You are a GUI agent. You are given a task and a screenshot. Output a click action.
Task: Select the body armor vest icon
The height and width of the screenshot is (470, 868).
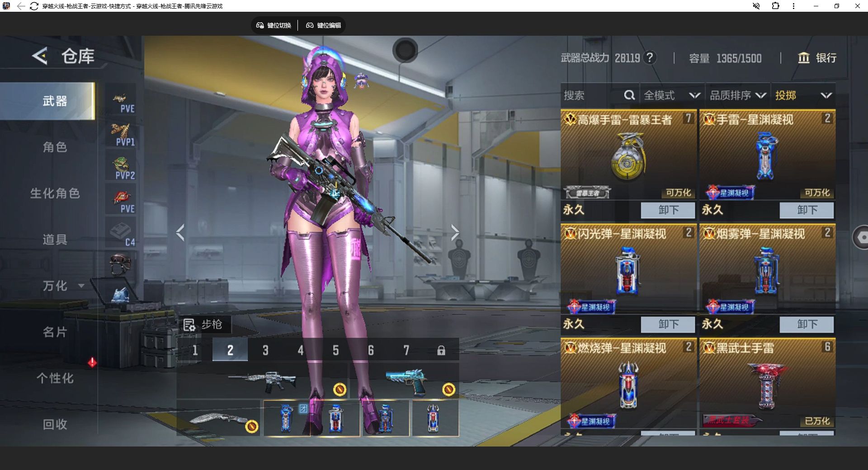coord(120,295)
